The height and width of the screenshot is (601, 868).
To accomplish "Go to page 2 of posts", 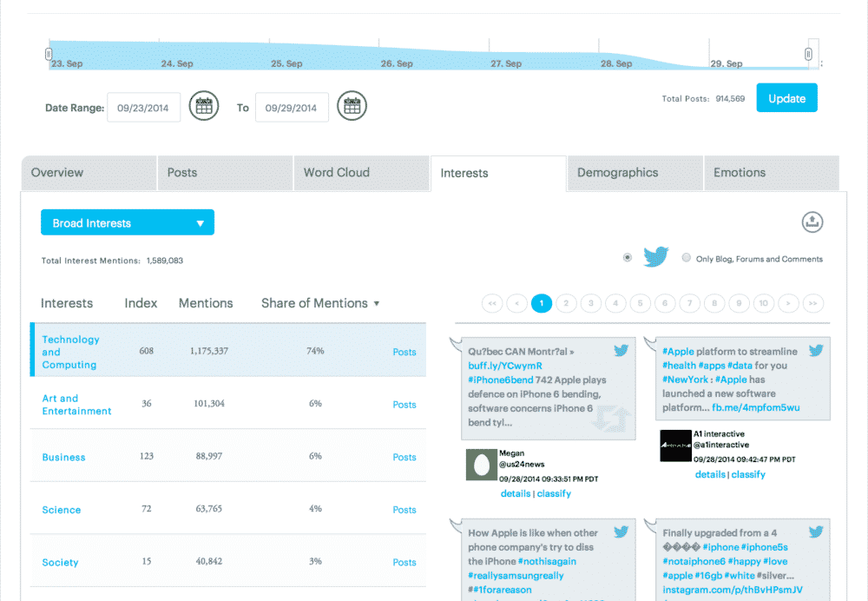I will 566,303.
